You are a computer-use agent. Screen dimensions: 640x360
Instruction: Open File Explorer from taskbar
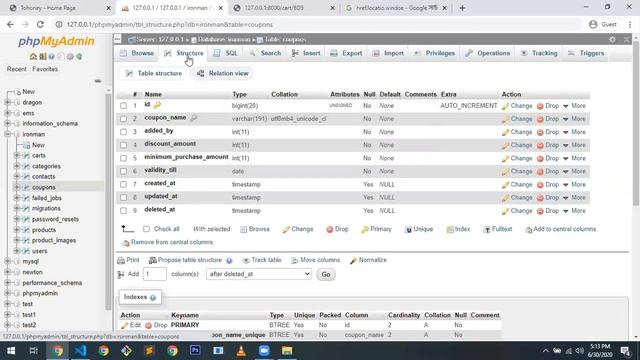287,351
